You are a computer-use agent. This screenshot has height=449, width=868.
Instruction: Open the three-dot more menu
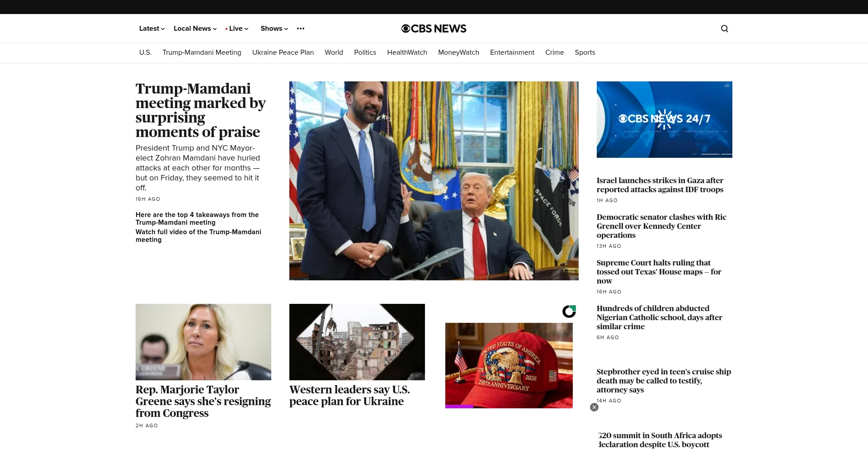click(301, 28)
